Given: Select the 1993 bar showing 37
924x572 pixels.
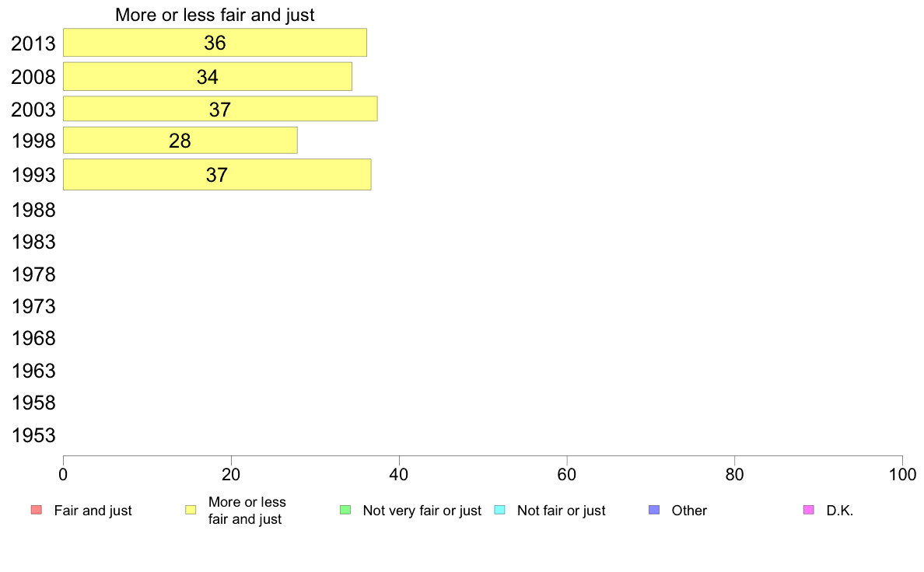Looking at the screenshot, I should 217,174.
